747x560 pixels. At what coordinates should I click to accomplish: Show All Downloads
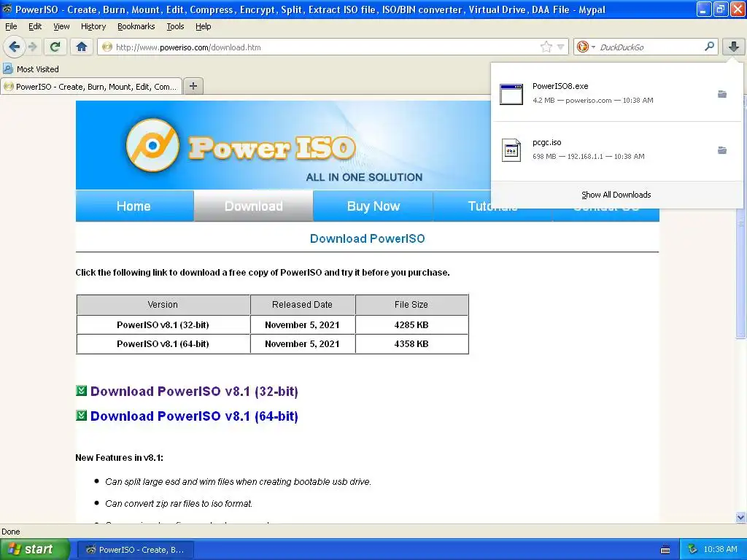(x=616, y=195)
